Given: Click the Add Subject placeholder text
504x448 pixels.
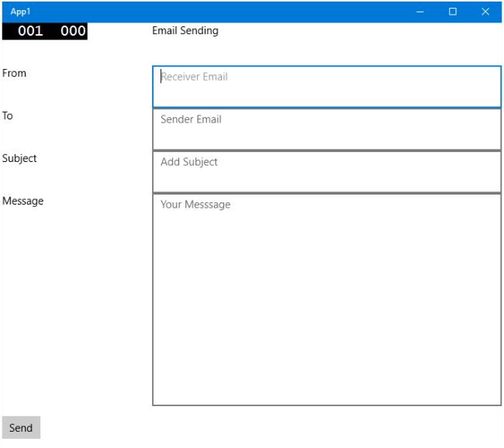Looking at the screenshot, I should click(189, 162).
